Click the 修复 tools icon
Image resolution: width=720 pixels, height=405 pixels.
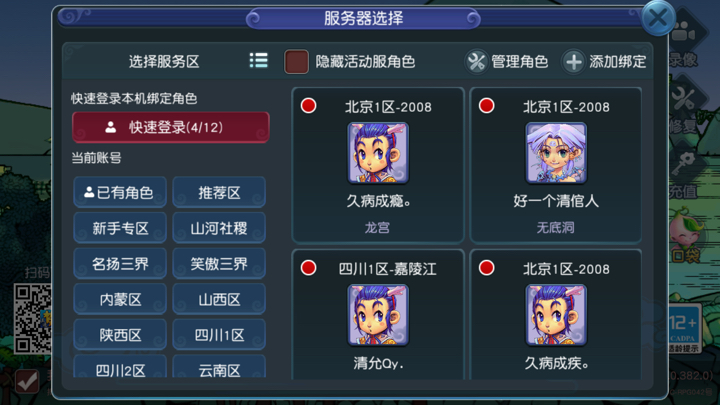[x=684, y=98]
